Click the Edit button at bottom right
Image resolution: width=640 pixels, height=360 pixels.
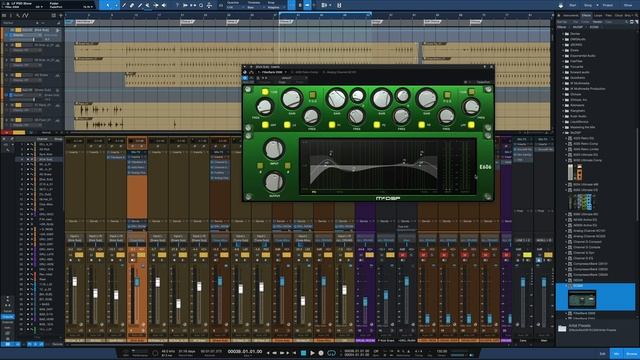coord(603,353)
